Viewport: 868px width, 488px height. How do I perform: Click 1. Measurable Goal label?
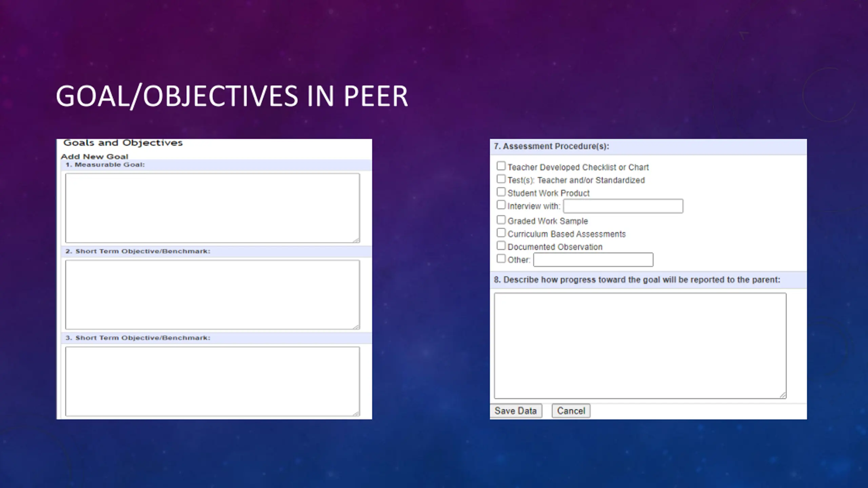pyautogui.click(x=105, y=165)
